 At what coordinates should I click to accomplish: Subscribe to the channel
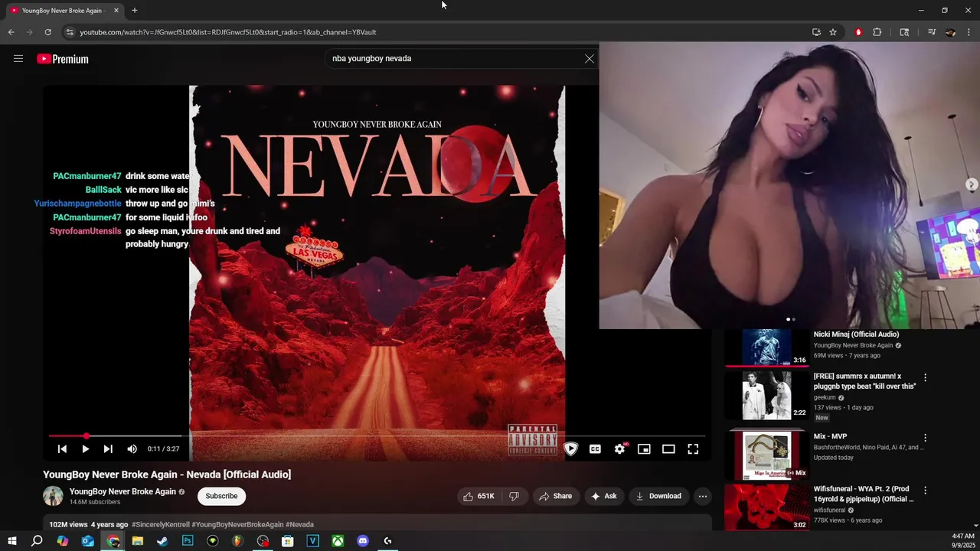[x=221, y=496]
